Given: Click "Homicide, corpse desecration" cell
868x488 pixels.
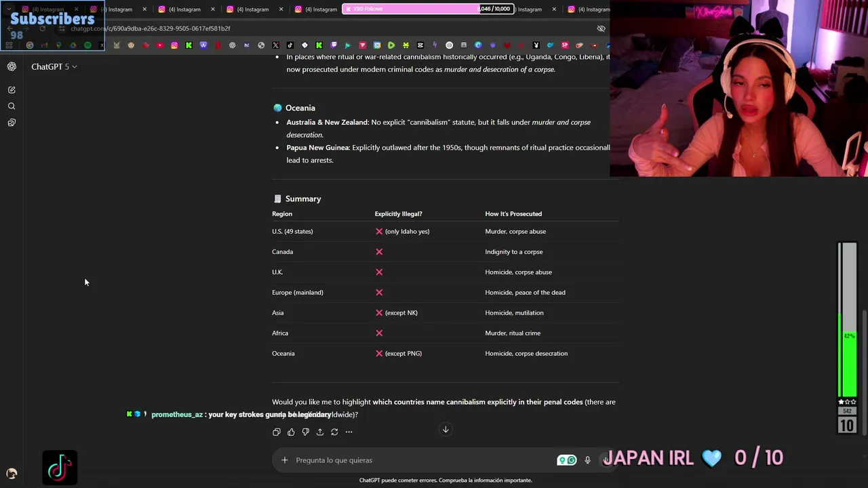Looking at the screenshot, I should (x=526, y=353).
